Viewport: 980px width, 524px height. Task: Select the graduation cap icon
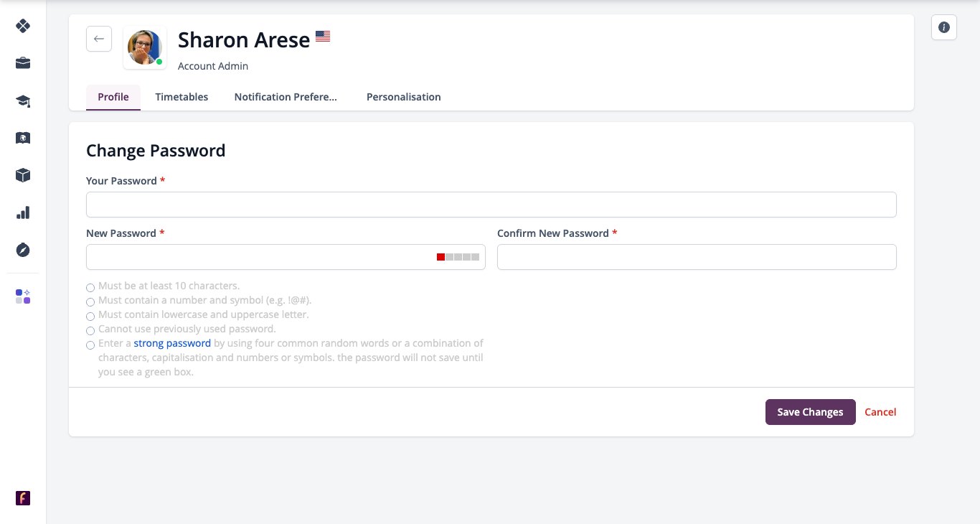pyautogui.click(x=23, y=100)
